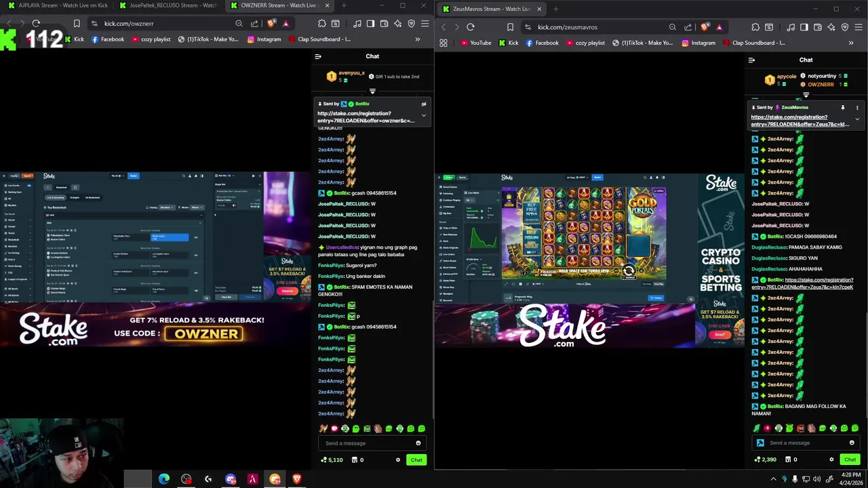Open more options on ZeusMavros pinned message
868x488 pixels.
coord(857,107)
